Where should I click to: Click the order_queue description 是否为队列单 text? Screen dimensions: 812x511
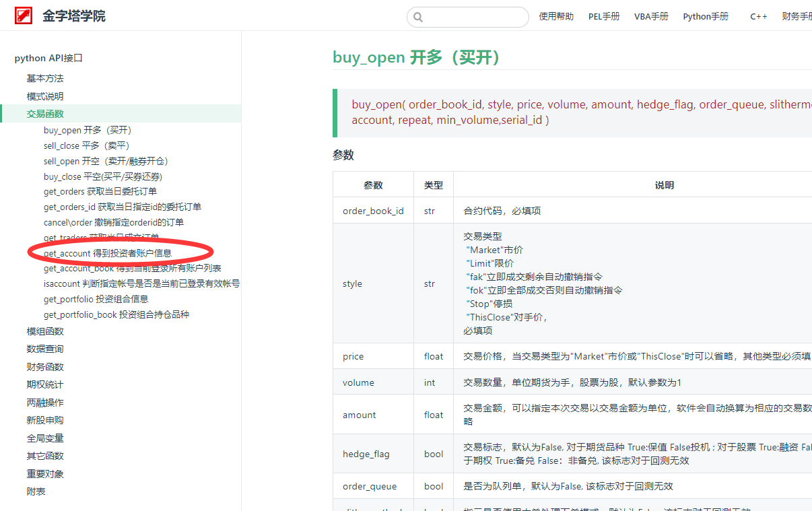coord(568,486)
